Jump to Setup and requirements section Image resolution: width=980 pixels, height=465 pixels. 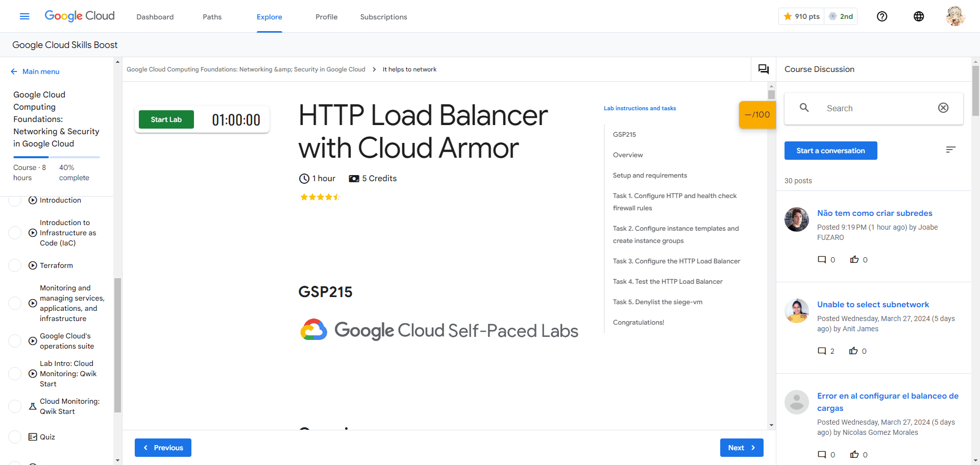point(650,175)
